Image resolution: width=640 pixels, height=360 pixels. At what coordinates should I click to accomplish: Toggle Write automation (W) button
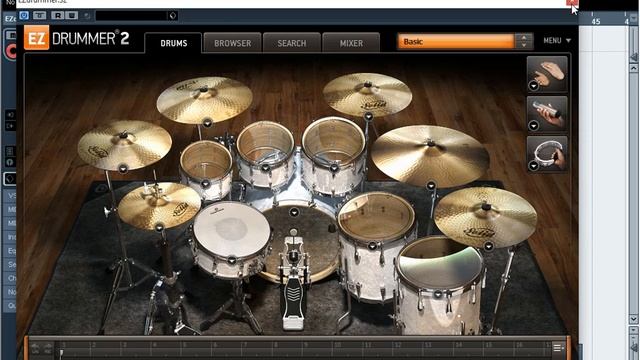click(x=71, y=16)
